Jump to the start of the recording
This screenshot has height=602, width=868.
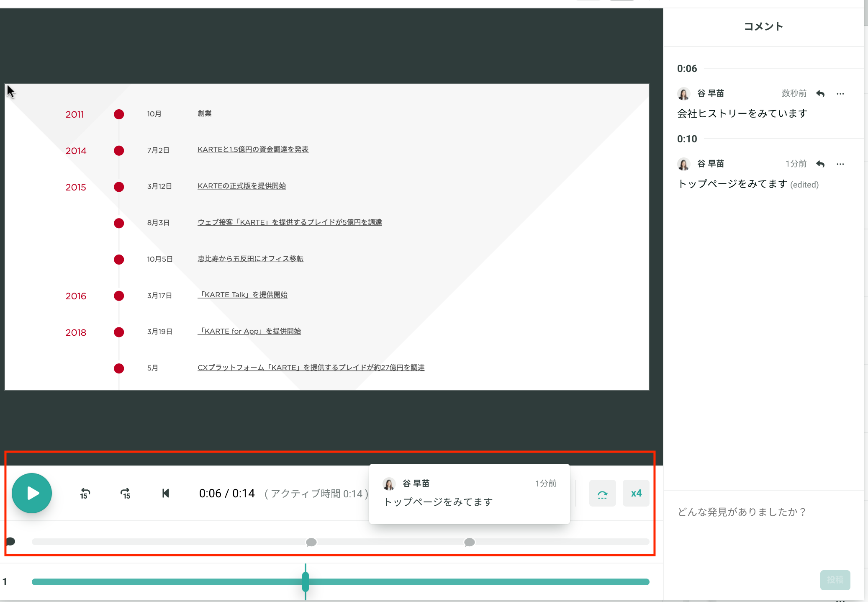tap(166, 493)
